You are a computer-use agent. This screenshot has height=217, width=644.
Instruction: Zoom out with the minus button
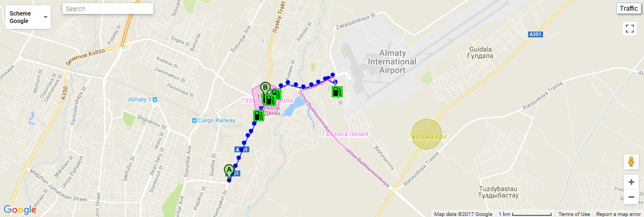click(631, 197)
